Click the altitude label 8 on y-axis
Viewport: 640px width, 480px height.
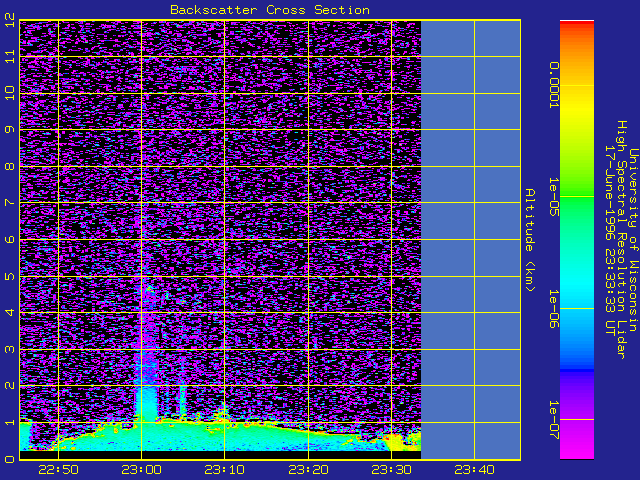click(x=10, y=166)
